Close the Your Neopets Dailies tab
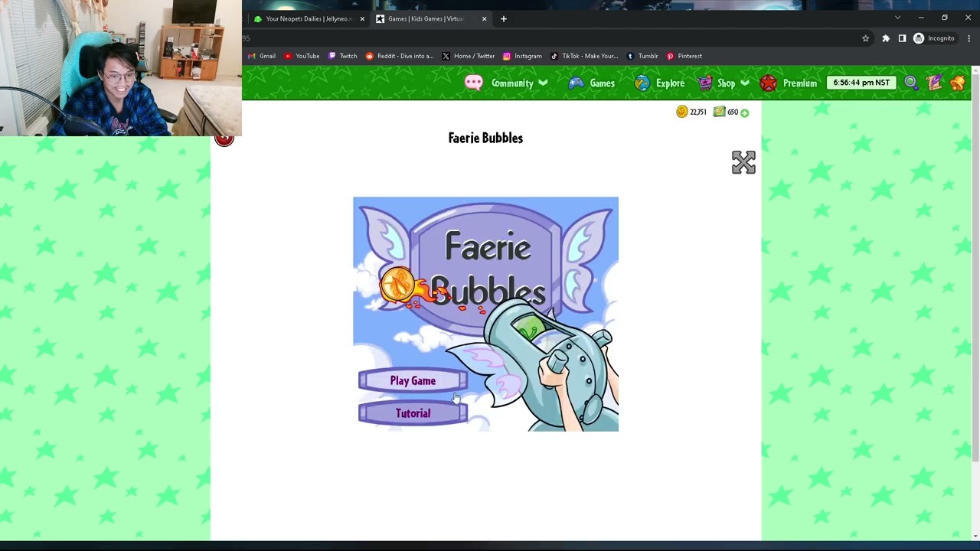The image size is (980, 551). point(362,18)
